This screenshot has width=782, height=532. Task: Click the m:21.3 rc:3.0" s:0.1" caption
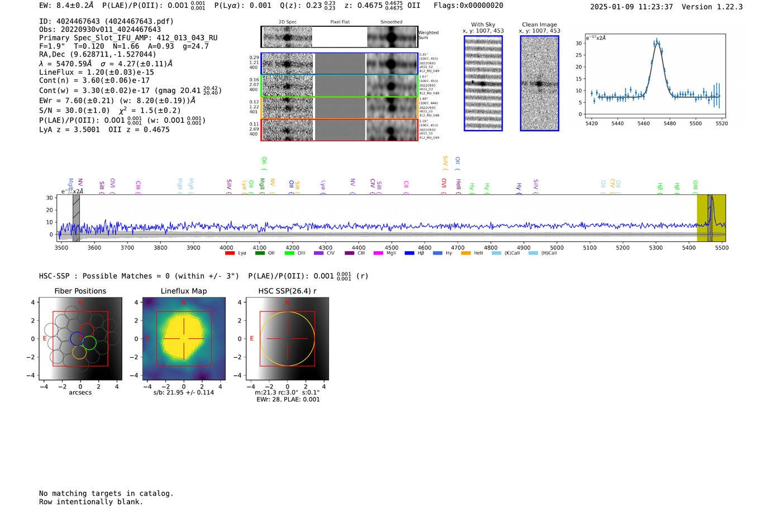(287, 392)
